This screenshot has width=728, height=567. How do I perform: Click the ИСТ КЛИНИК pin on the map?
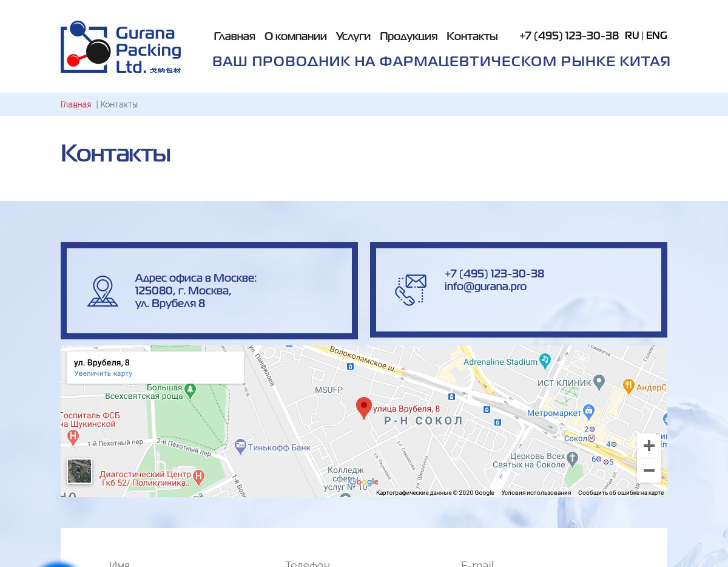tap(599, 382)
